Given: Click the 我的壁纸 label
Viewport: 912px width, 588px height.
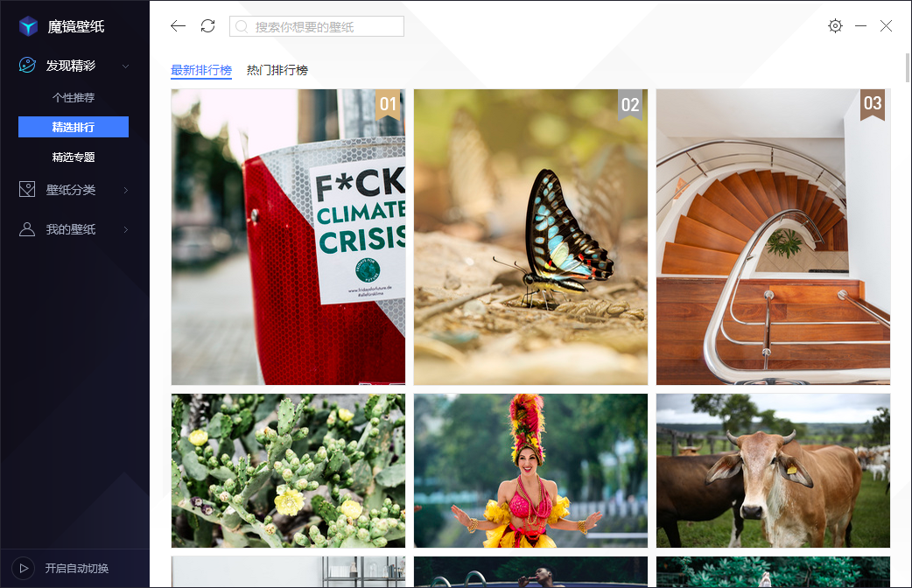Looking at the screenshot, I should (x=71, y=230).
